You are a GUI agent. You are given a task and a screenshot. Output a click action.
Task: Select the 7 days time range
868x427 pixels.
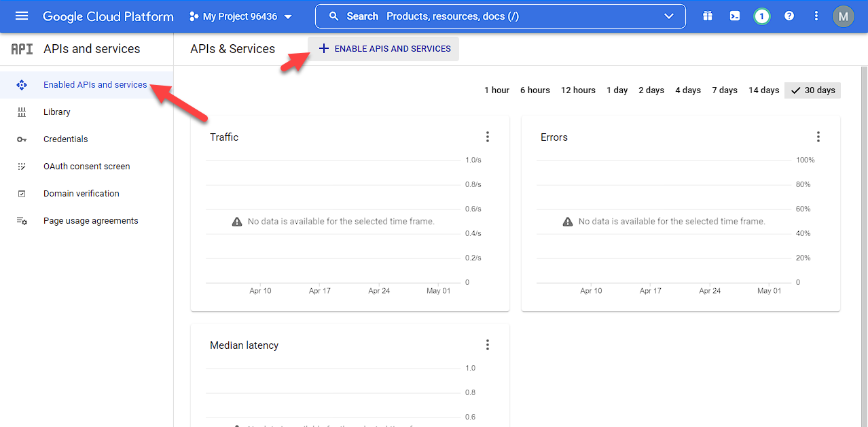tap(725, 90)
